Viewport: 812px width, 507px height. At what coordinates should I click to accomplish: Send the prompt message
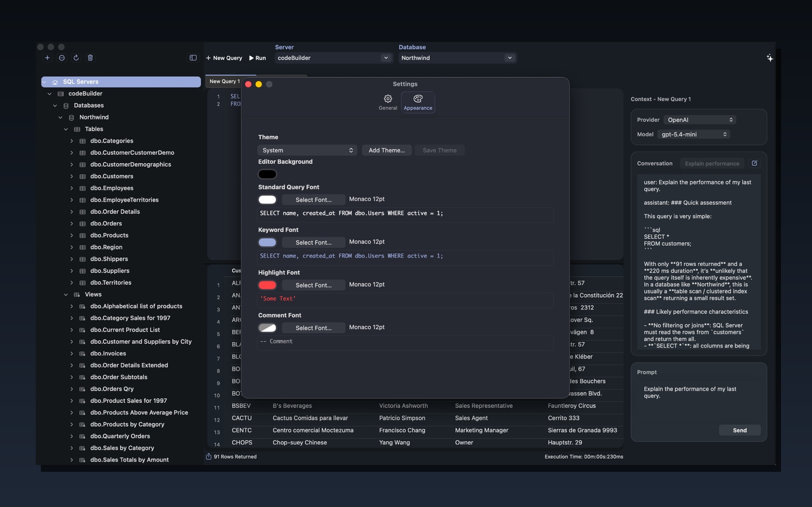click(x=740, y=430)
